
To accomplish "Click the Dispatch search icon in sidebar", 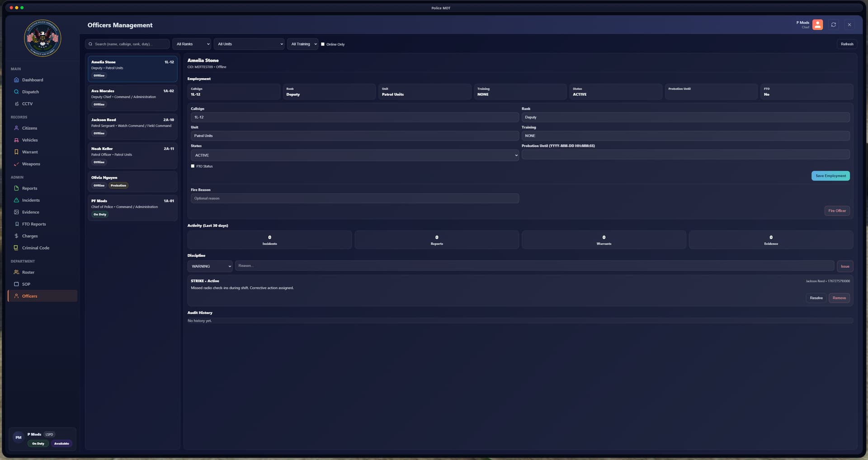I will click(16, 92).
